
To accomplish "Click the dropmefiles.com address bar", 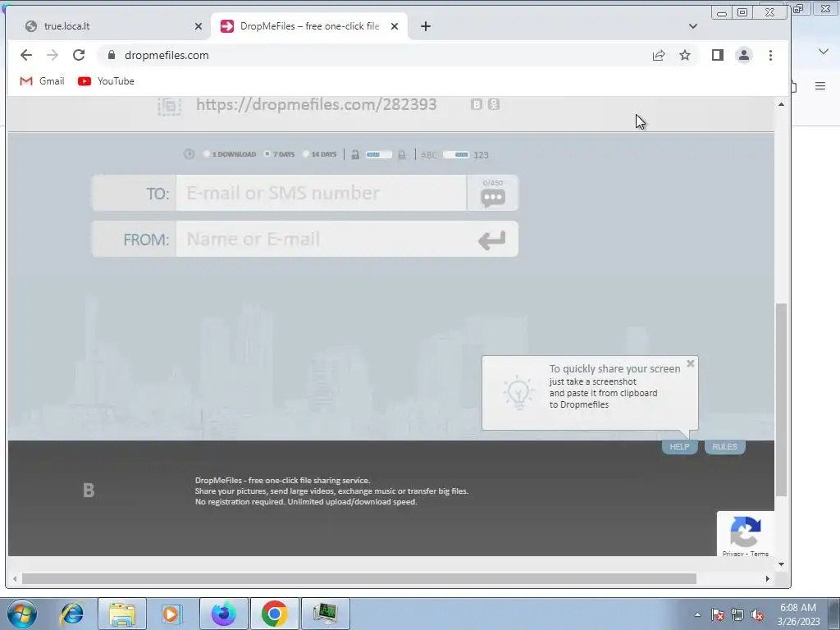I will pos(375,55).
